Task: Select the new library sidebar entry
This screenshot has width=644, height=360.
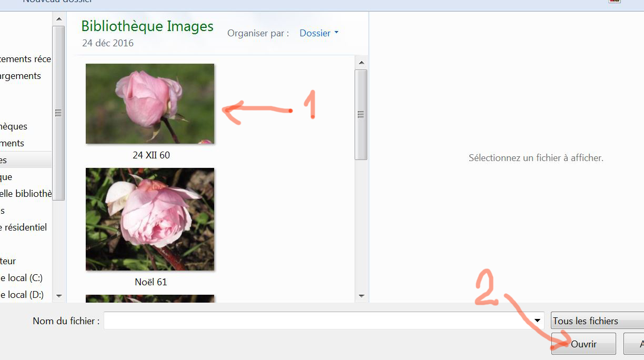Action: [26, 194]
